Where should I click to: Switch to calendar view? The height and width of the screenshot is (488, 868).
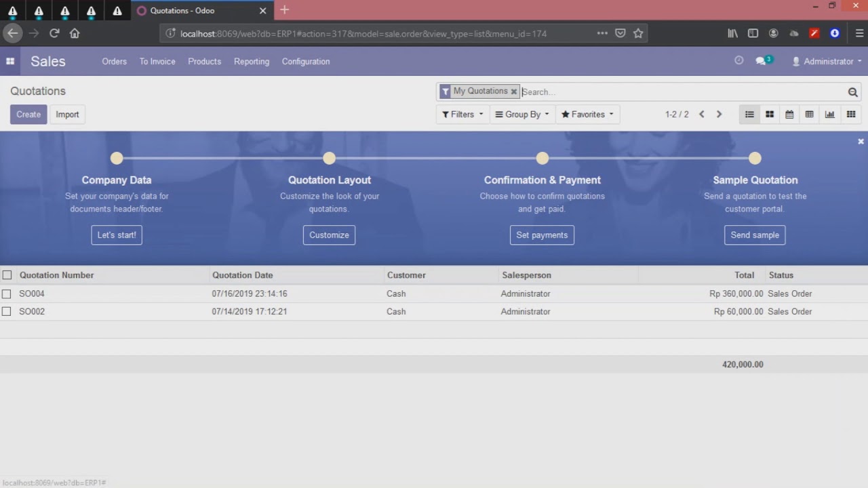click(789, 115)
